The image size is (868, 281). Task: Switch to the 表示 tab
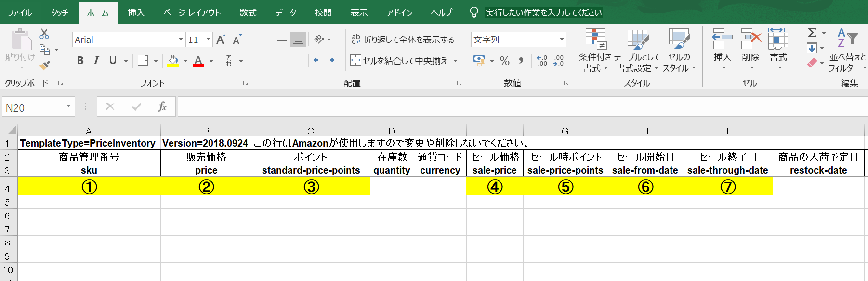click(x=359, y=13)
